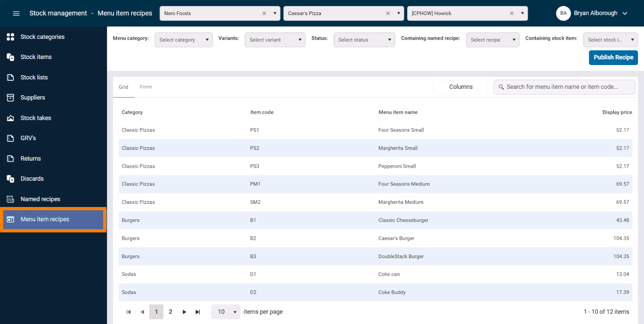Image resolution: width=644 pixels, height=324 pixels.
Task: Change the items per page dropdown
Action: click(x=226, y=312)
